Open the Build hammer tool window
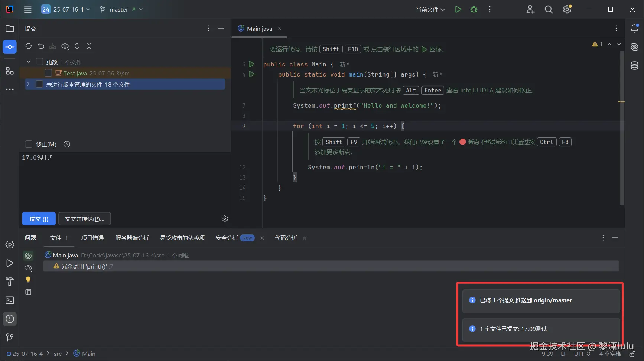The width and height of the screenshot is (644, 361). [x=10, y=282]
